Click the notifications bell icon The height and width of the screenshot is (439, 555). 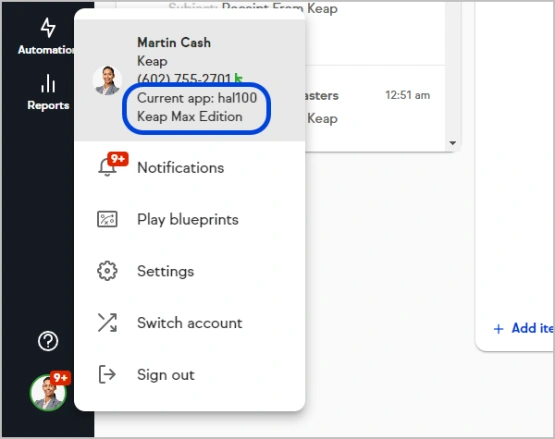[x=107, y=167]
